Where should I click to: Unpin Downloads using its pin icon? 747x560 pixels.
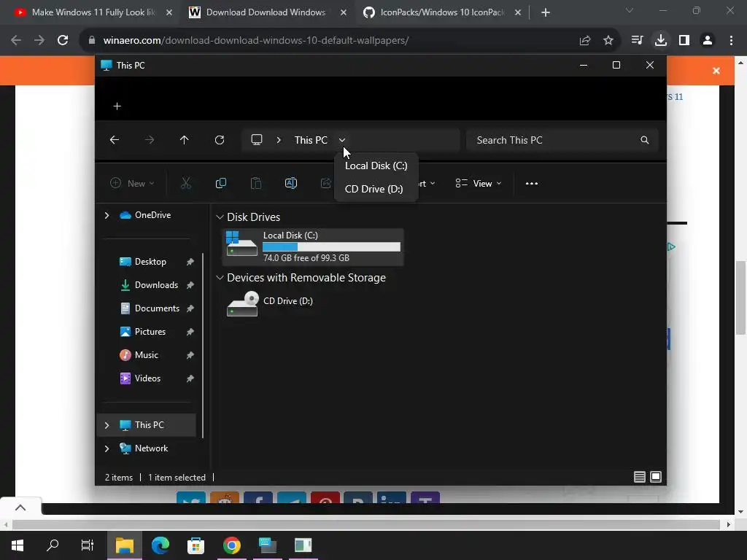pos(190,285)
